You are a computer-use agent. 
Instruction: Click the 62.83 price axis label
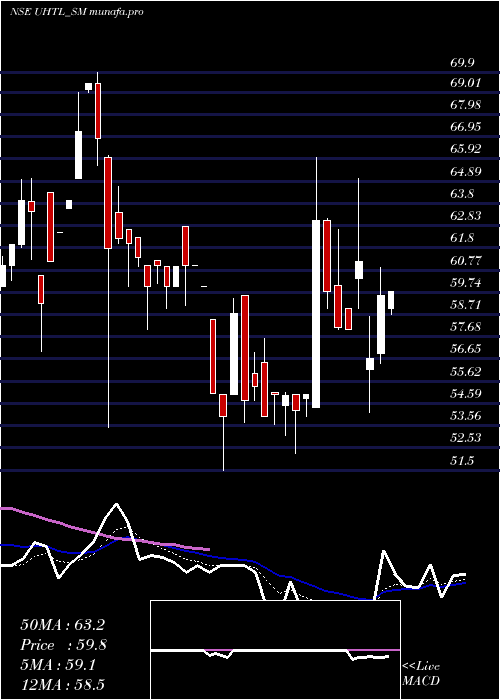click(x=465, y=216)
